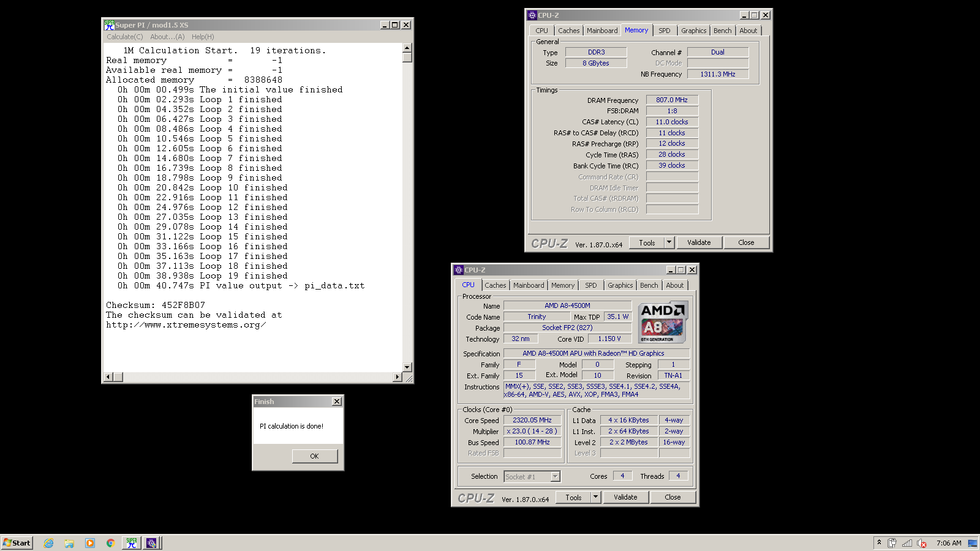Image resolution: width=980 pixels, height=551 pixels.
Task: Select the SPD tab in the processor CPU-Z window
Action: (x=591, y=285)
